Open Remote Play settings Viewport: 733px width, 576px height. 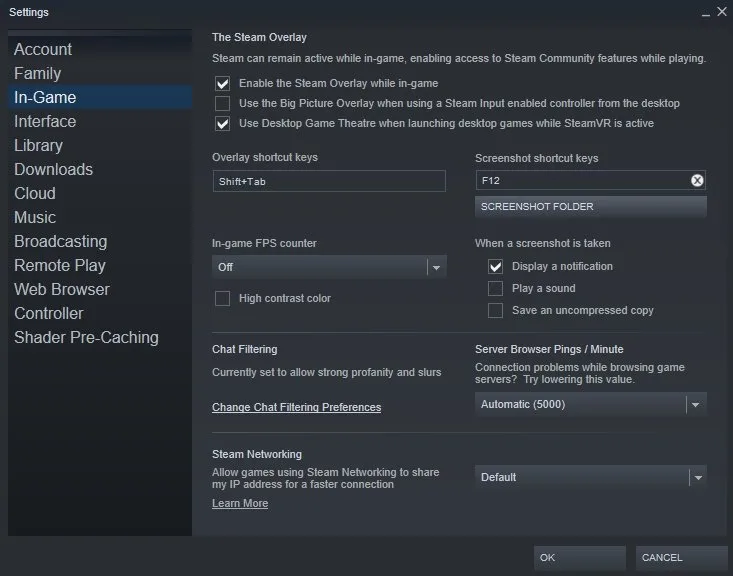[x=100, y=265]
